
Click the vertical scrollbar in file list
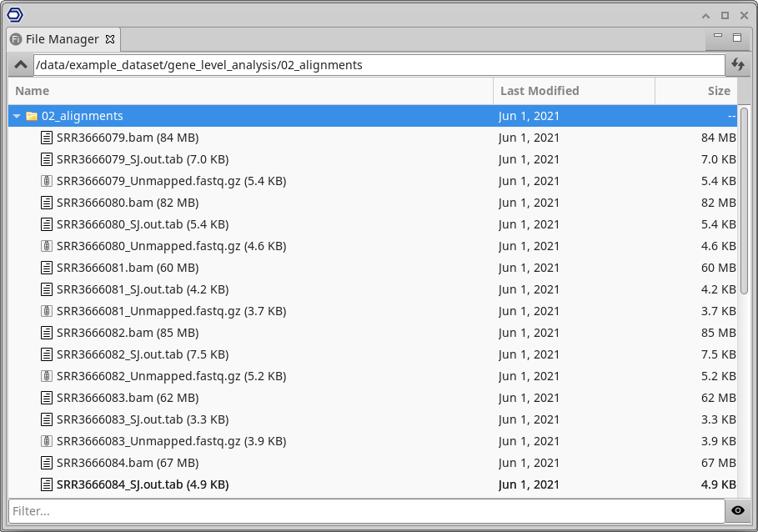[x=744, y=200]
